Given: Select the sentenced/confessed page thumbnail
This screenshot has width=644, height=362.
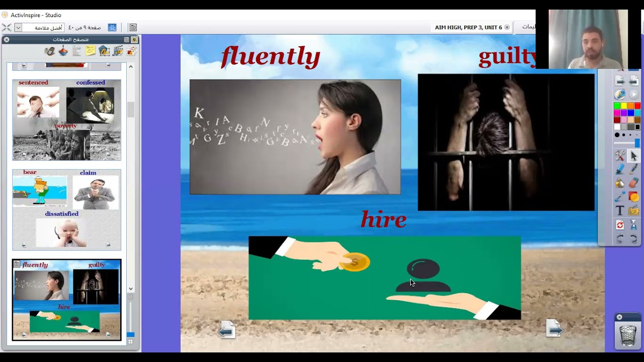Looking at the screenshot, I should 66,120.
